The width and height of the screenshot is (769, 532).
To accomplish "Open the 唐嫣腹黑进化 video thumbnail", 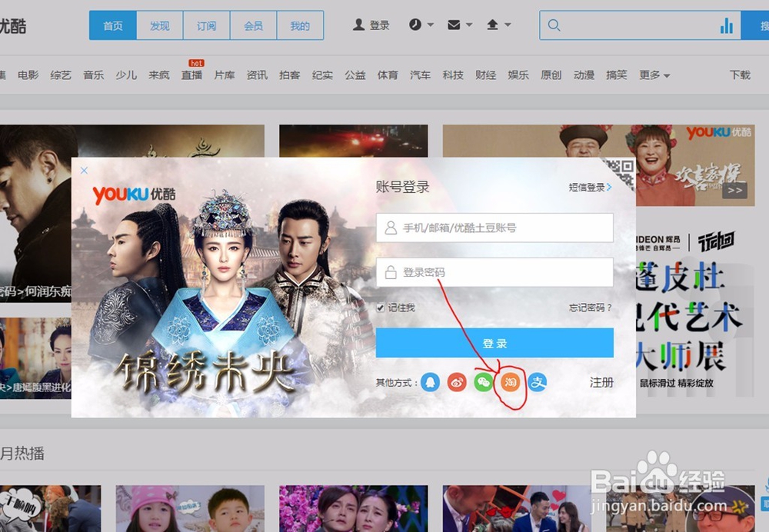I will coord(35,358).
